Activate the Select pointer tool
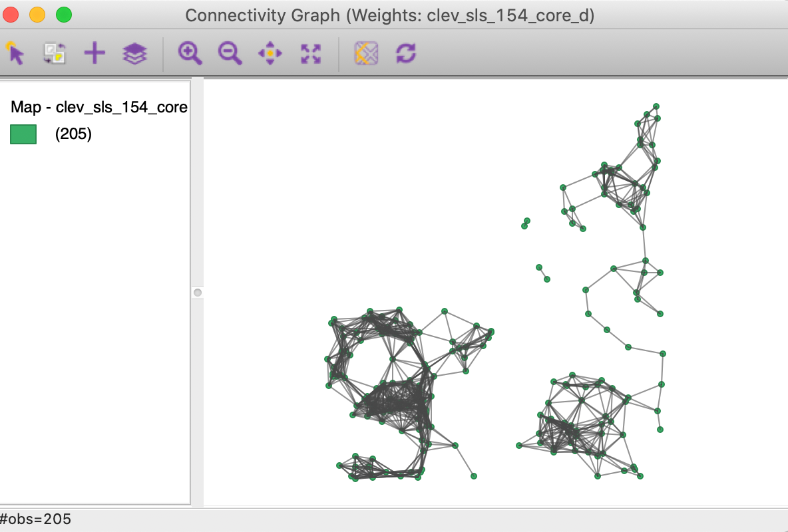Image resolution: width=788 pixels, height=532 pixels. click(x=15, y=53)
